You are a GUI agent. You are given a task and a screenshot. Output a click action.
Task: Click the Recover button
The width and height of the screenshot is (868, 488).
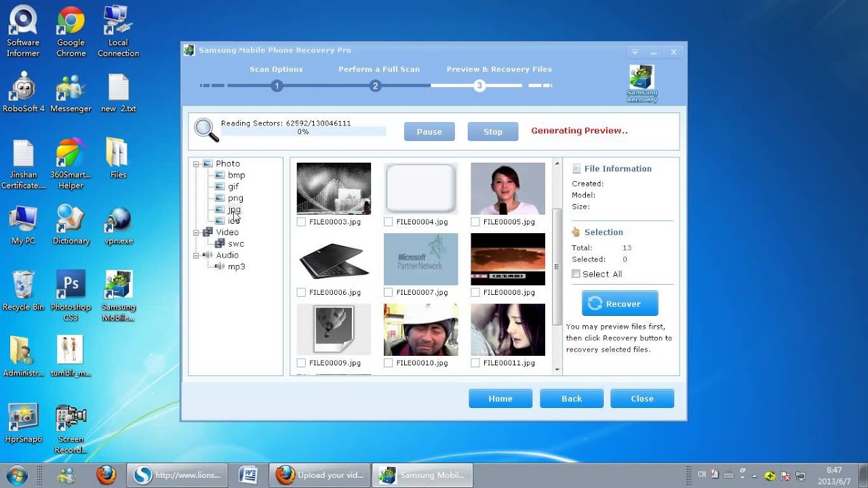pos(620,304)
